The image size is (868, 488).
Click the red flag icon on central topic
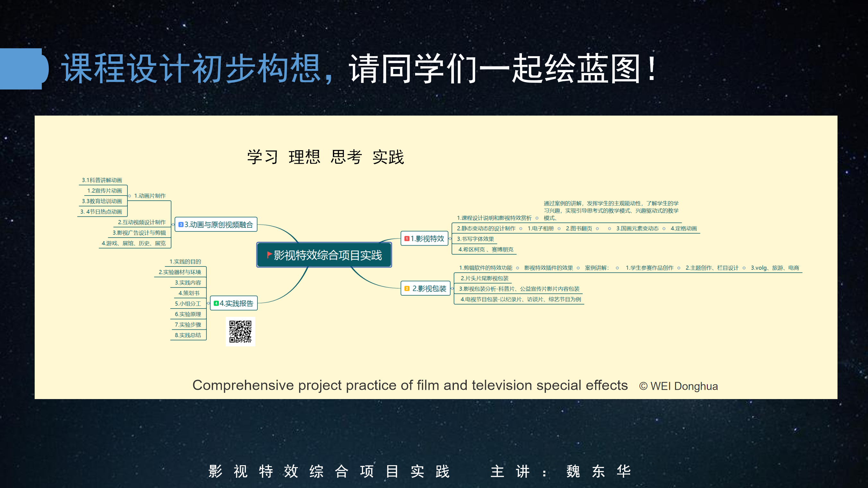[x=269, y=255]
